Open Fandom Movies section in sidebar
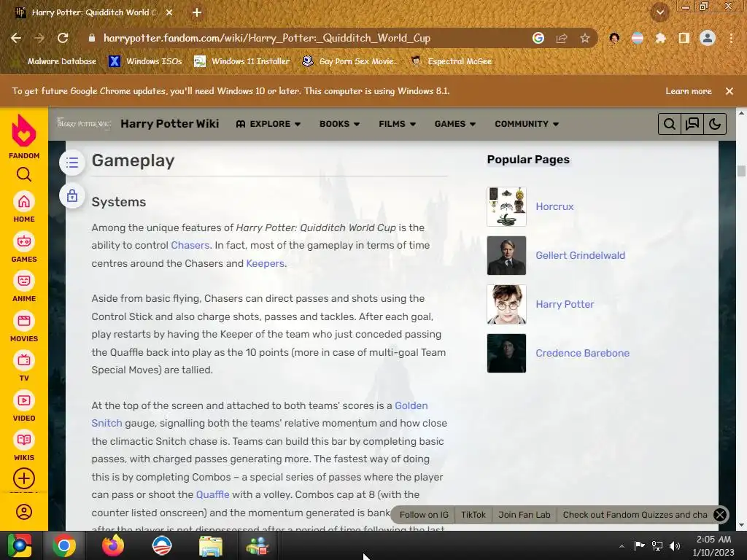The image size is (747, 560). (x=24, y=327)
